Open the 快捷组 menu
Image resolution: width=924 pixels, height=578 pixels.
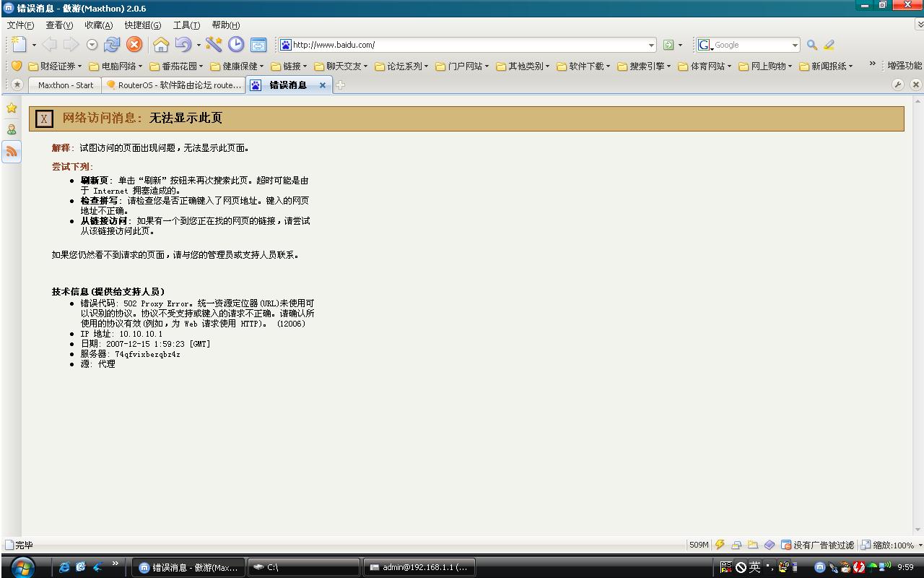coord(142,25)
